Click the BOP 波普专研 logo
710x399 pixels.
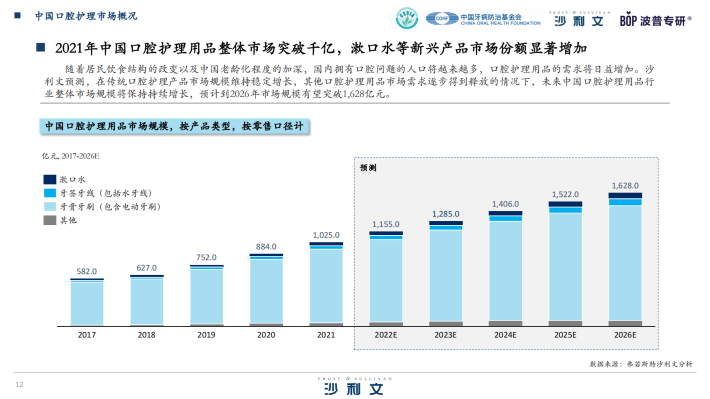656,20
